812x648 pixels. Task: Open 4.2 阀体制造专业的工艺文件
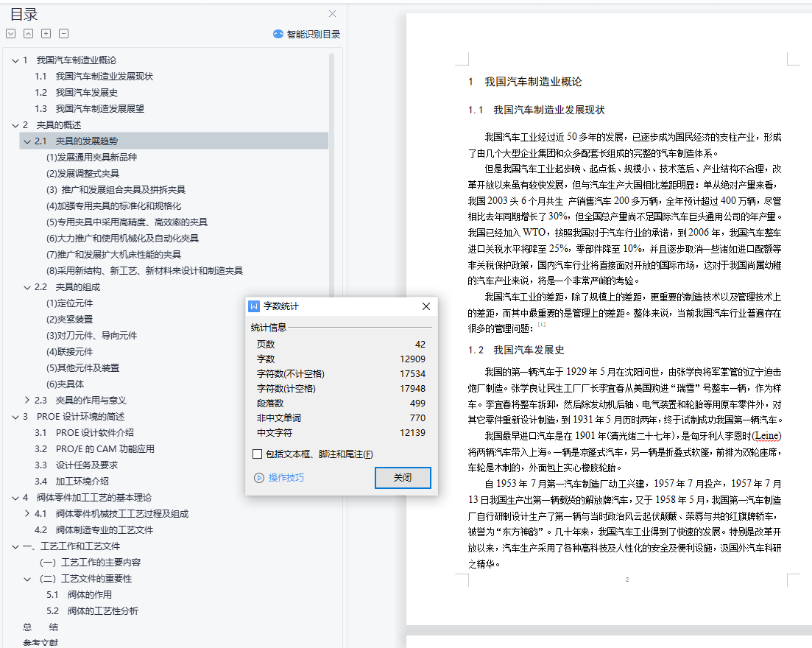click(x=93, y=530)
